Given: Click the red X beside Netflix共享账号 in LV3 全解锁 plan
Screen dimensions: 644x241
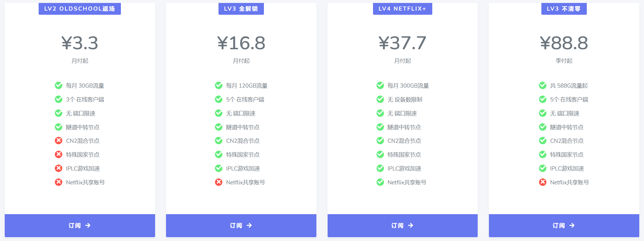Looking at the screenshot, I should 218,182.
